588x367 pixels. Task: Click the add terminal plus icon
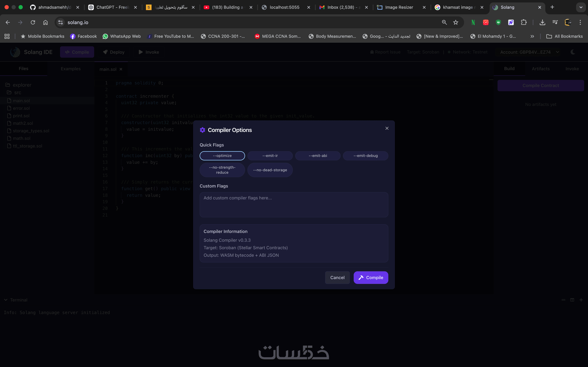[581, 300]
